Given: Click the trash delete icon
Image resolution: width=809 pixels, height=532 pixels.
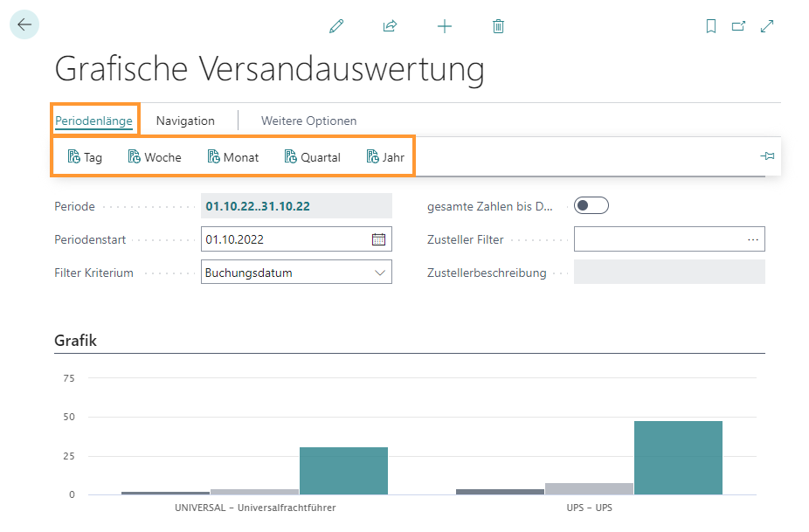Looking at the screenshot, I should tap(498, 26).
